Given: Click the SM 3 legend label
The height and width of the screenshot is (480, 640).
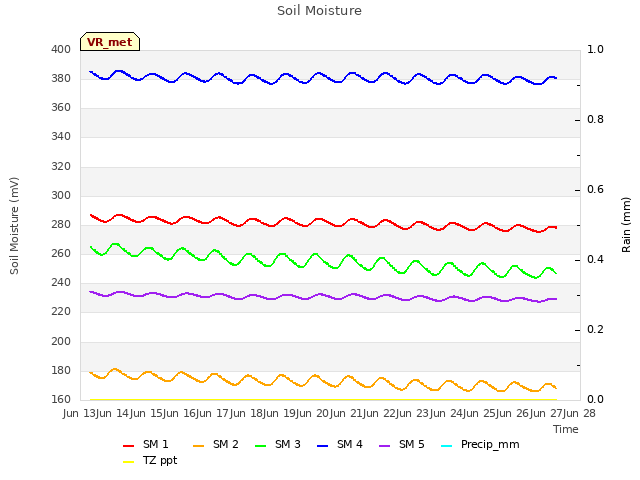Looking at the screenshot, I should (x=288, y=444).
